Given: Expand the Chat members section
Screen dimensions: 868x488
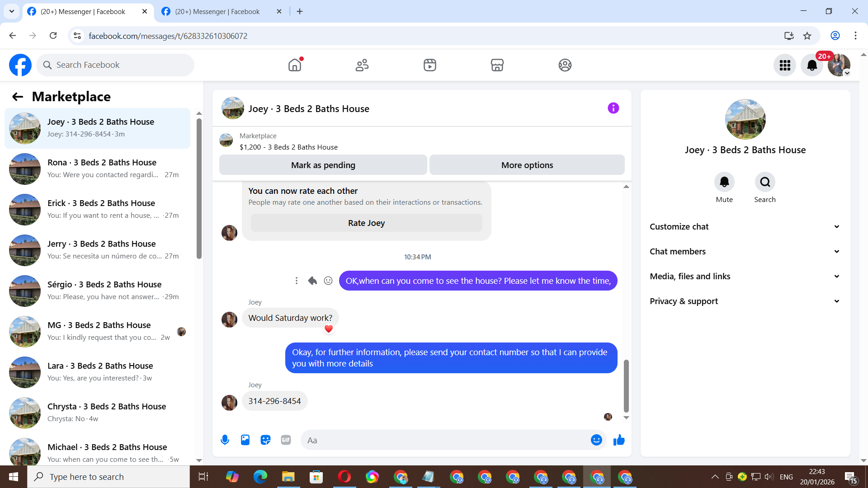Looking at the screenshot, I should pos(745,252).
